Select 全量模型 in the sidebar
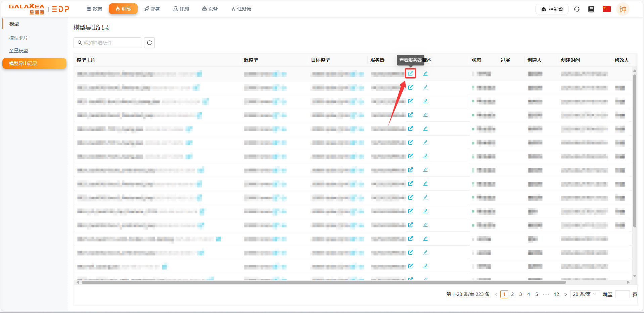The image size is (644, 313). (x=18, y=51)
